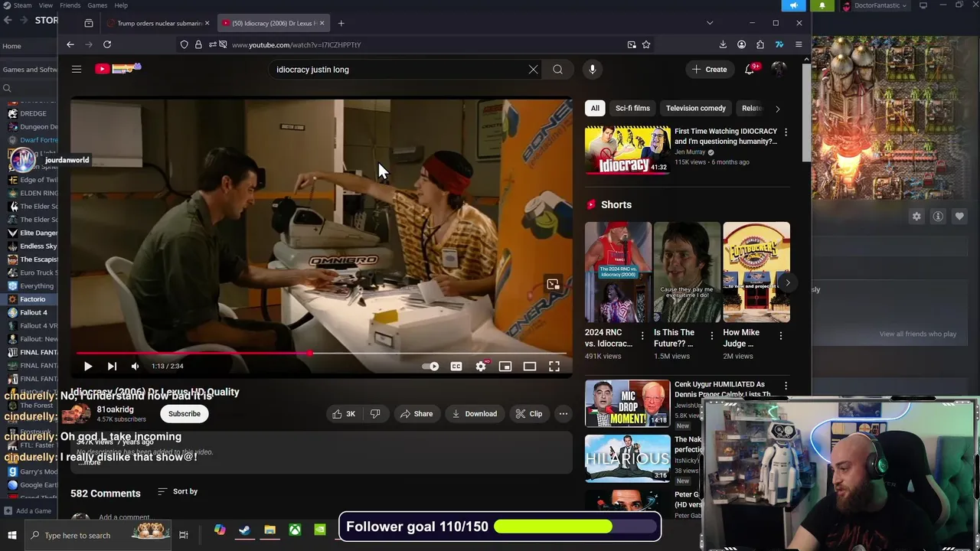Open the YouTube account avatar menu
Viewport: 980px width, 551px height.
coord(779,70)
